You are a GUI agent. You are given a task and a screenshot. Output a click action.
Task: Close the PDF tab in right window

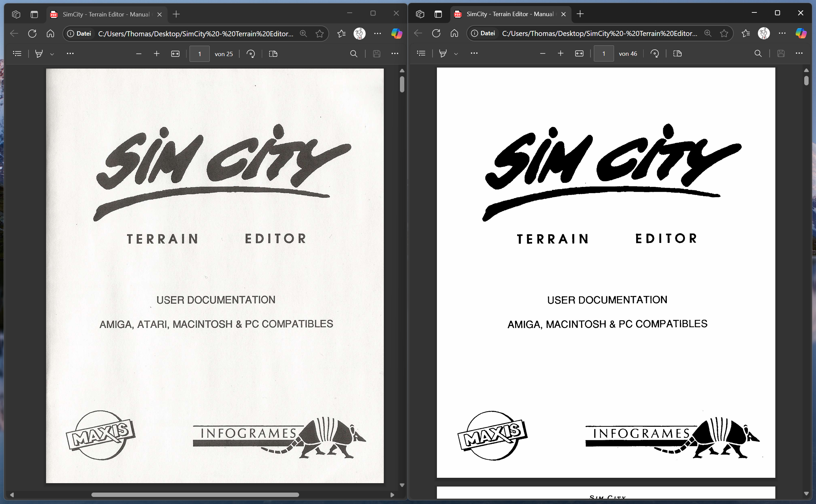coord(564,14)
